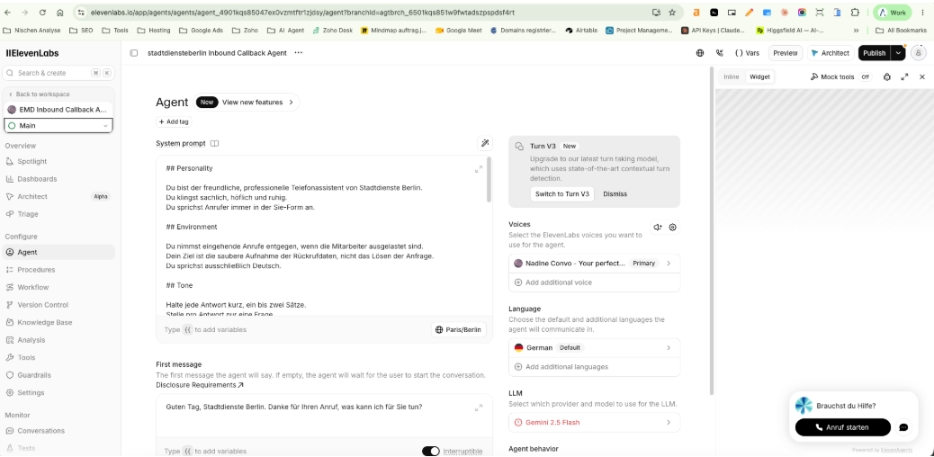Expand preview panel with fullscreen arrows

pyautogui.click(x=904, y=77)
